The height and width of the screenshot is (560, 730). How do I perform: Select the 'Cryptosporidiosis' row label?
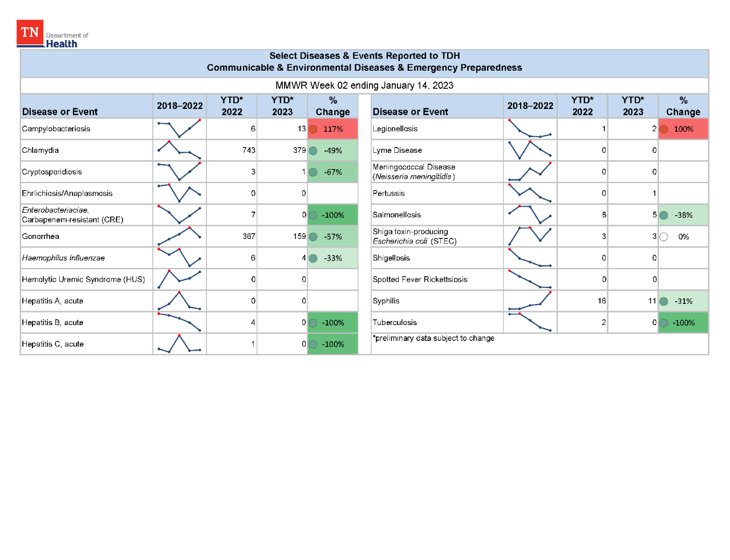tap(52, 172)
